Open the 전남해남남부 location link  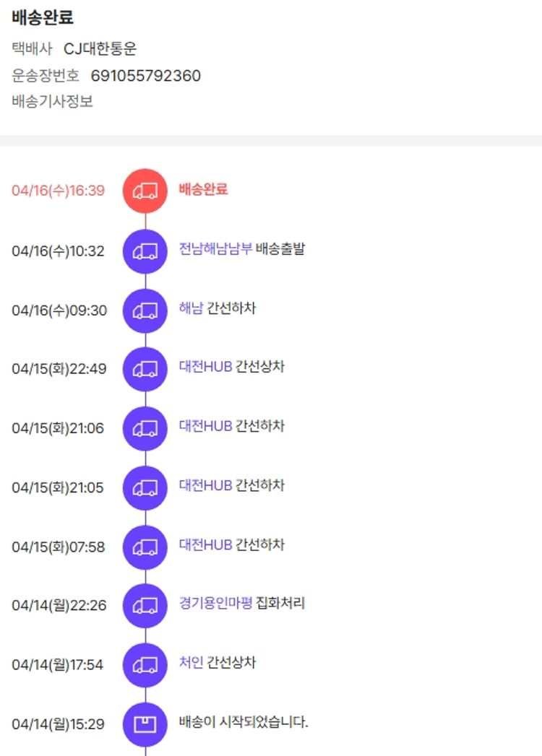point(215,249)
